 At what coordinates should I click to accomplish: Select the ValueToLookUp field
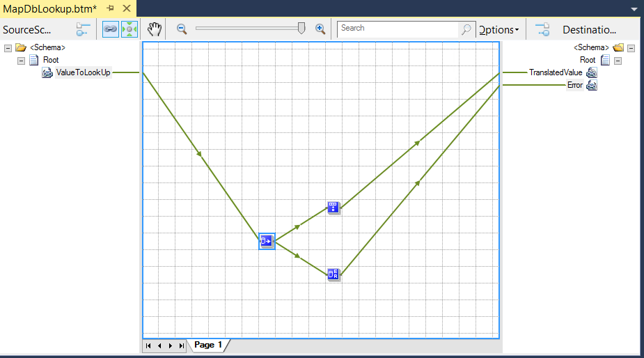point(83,72)
